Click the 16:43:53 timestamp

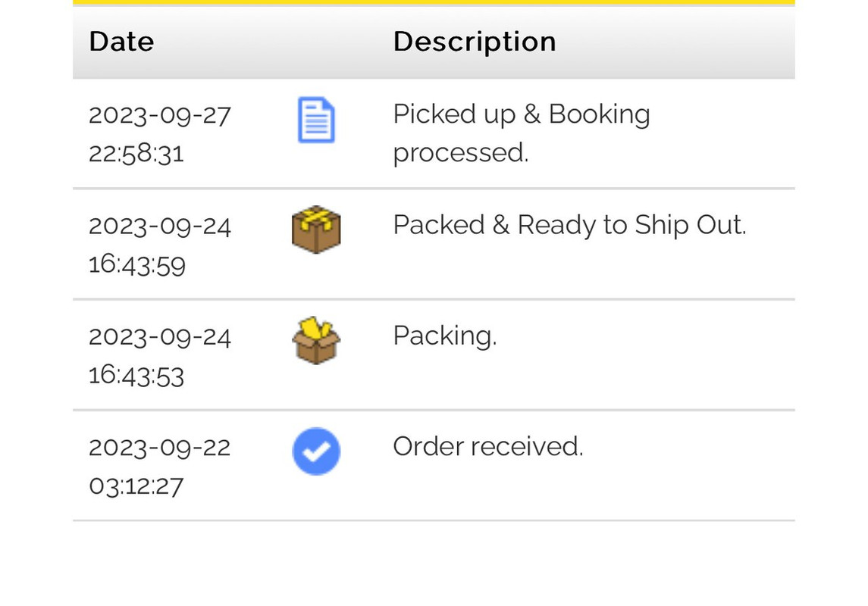136,375
